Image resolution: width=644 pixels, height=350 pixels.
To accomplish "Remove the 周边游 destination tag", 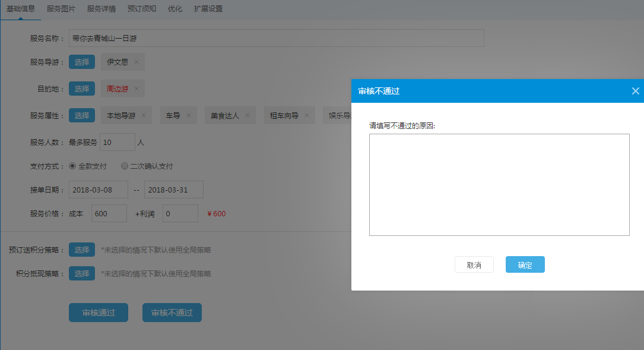I will pyautogui.click(x=137, y=89).
